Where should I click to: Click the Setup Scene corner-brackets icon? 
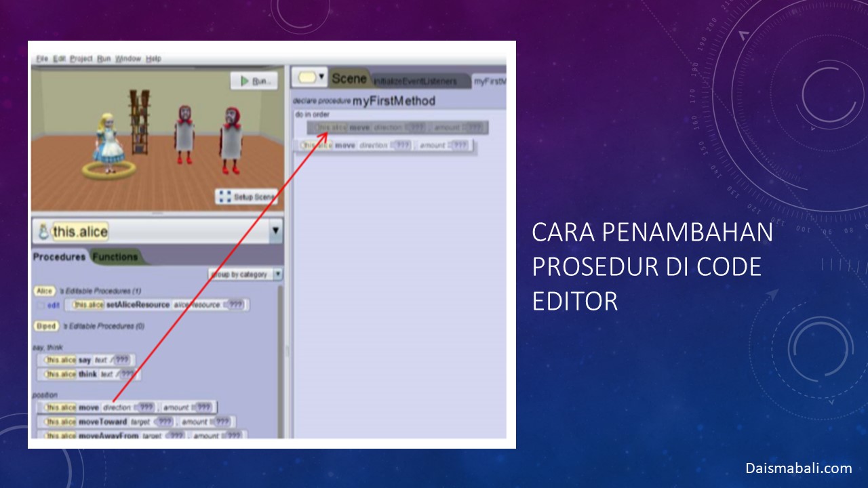(x=224, y=197)
